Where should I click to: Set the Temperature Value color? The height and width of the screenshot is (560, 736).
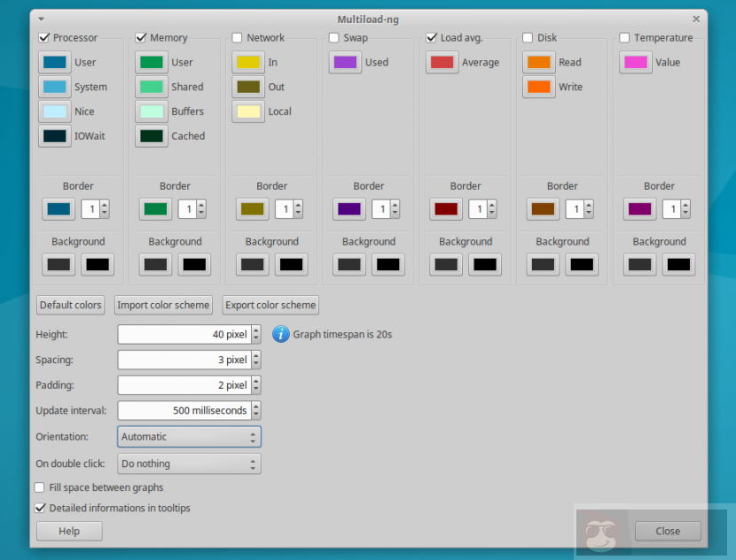click(636, 63)
